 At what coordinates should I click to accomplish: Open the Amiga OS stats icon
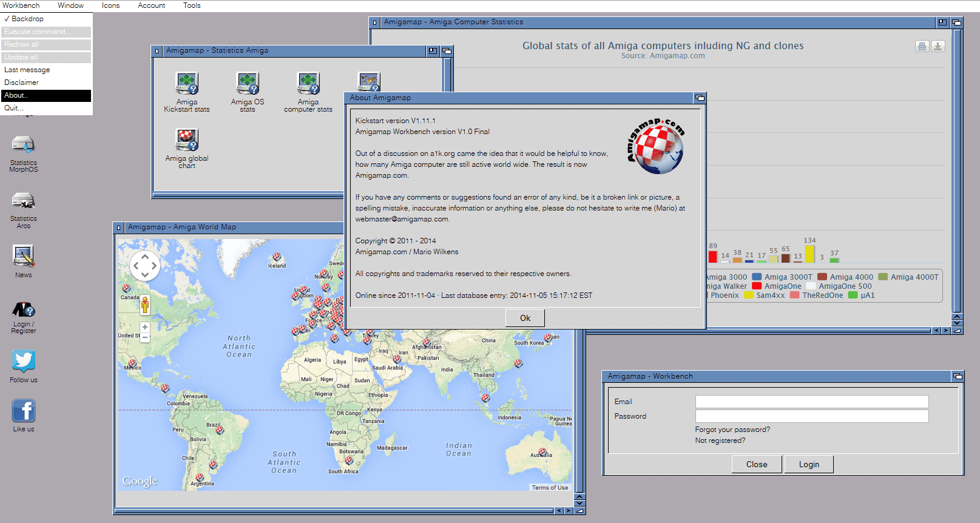(248, 84)
